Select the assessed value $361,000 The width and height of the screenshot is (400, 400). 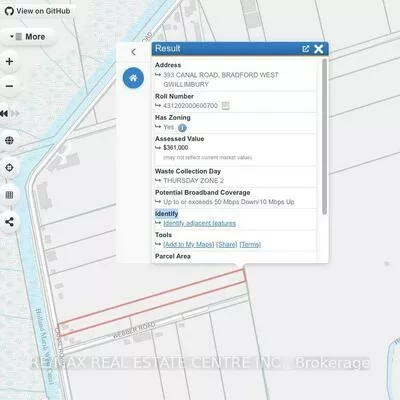coord(176,148)
